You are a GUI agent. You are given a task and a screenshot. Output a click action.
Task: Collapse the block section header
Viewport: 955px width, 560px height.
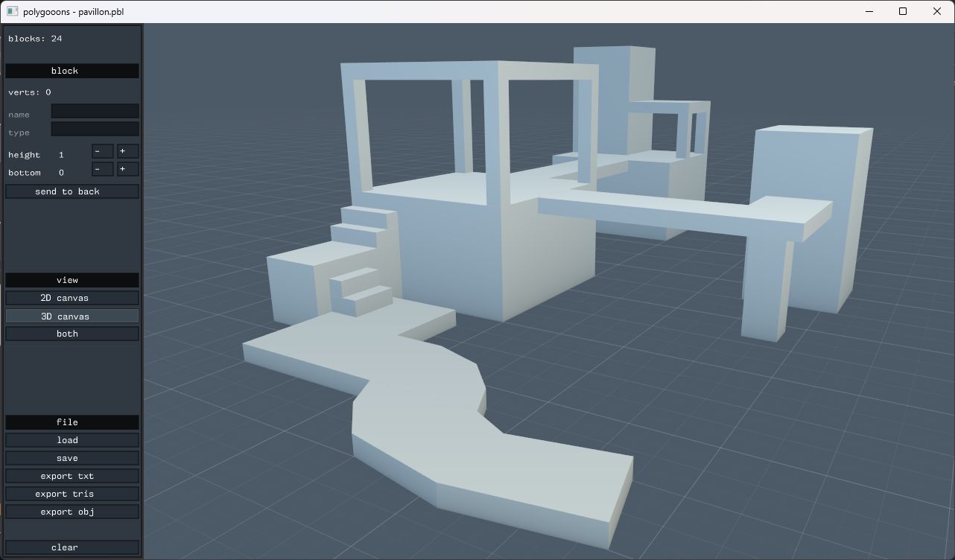click(72, 71)
